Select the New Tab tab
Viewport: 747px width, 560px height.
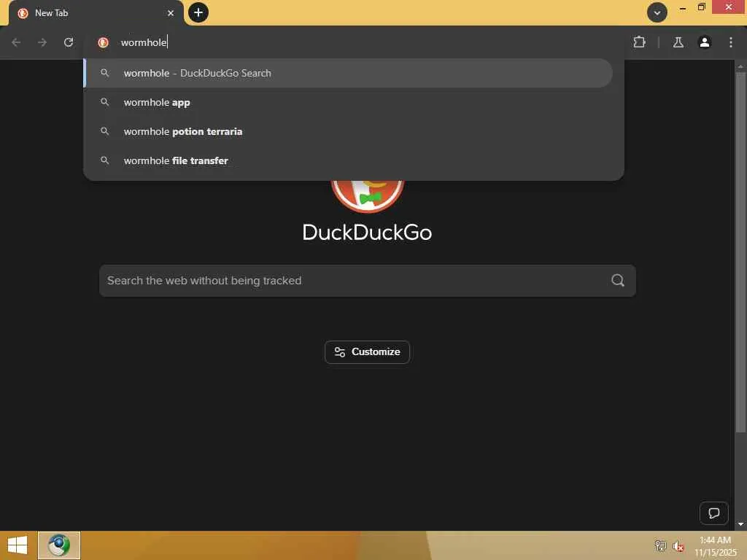click(x=96, y=13)
